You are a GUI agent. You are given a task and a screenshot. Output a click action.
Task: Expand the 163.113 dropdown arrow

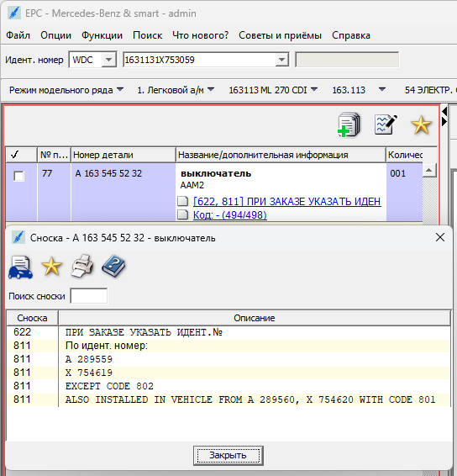[382, 89]
